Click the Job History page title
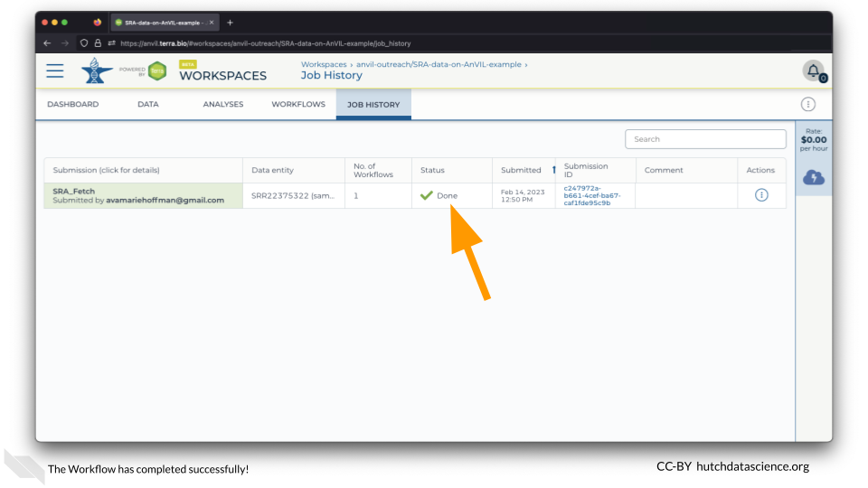 332,75
